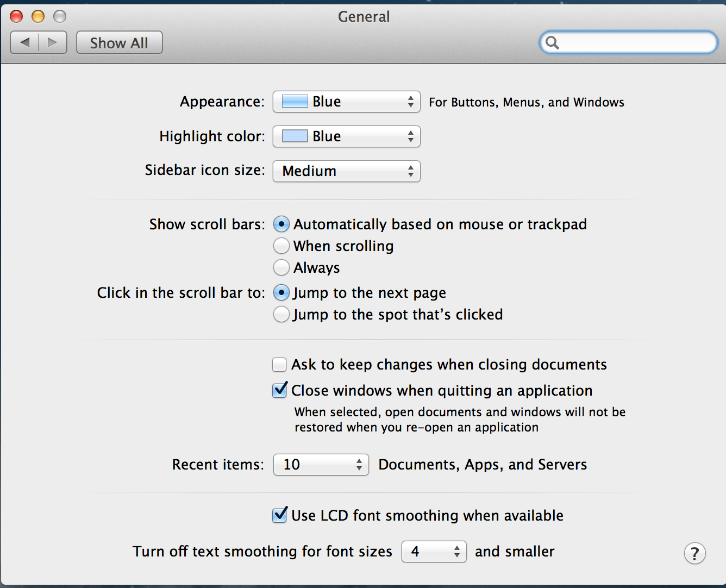Open the Recent items count dropdown
The image size is (726, 588).
321,465
